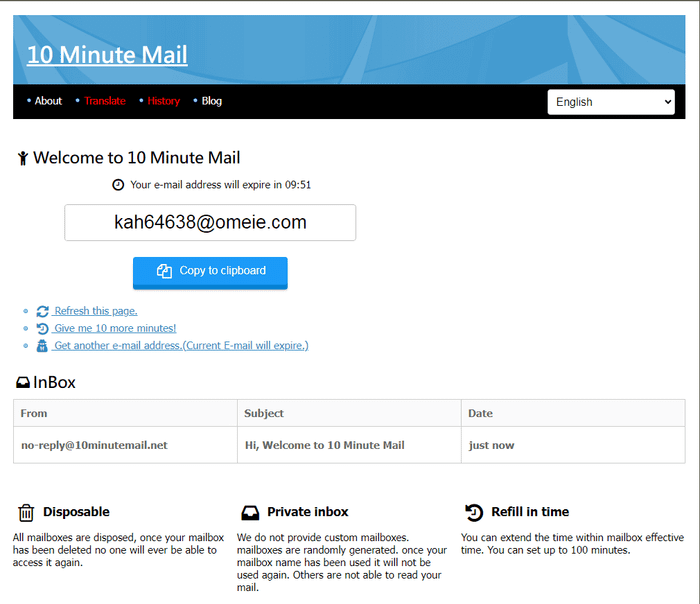Click the clock-rewind icon beside more minutes
The height and width of the screenshot is (604, 700).
42,329
